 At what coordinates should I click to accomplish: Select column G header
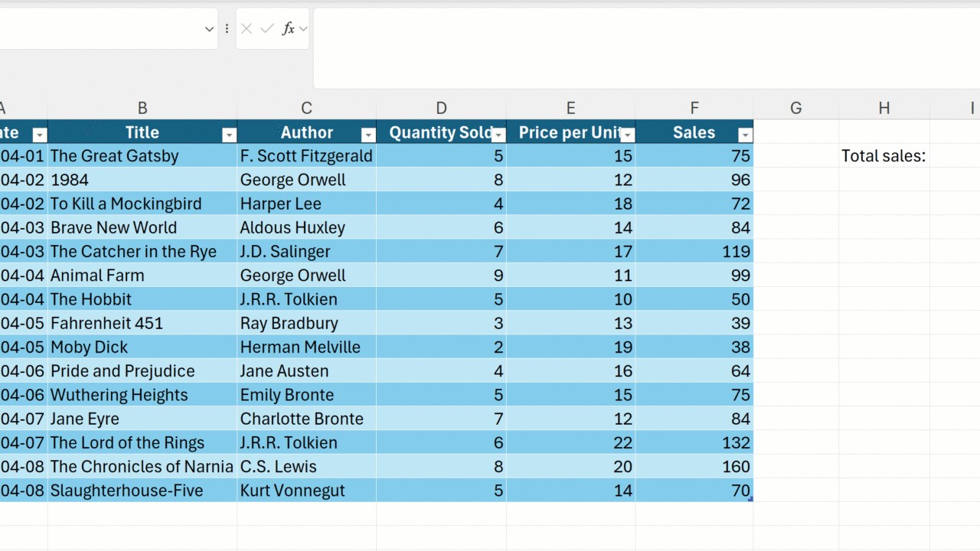(x=795, y=108)
